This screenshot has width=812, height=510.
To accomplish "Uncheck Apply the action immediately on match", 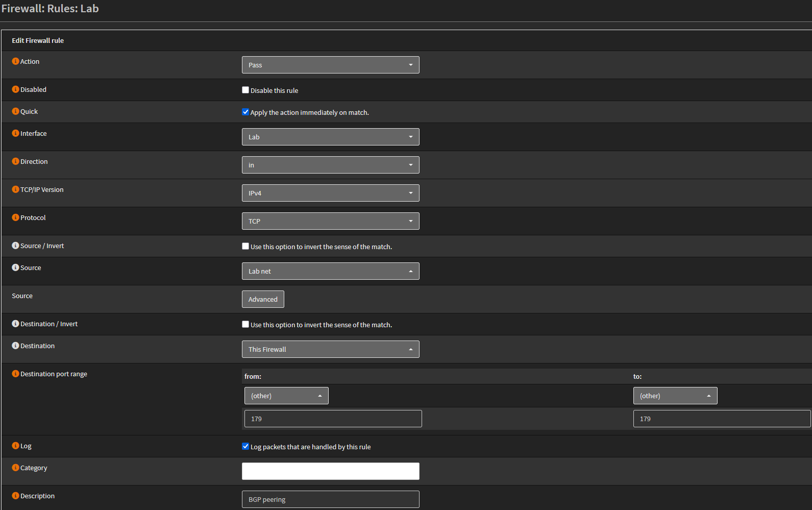I will point(245,112).
